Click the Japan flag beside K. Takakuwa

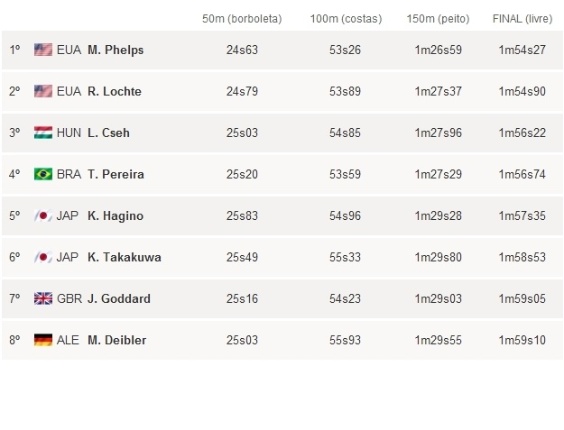43,257
